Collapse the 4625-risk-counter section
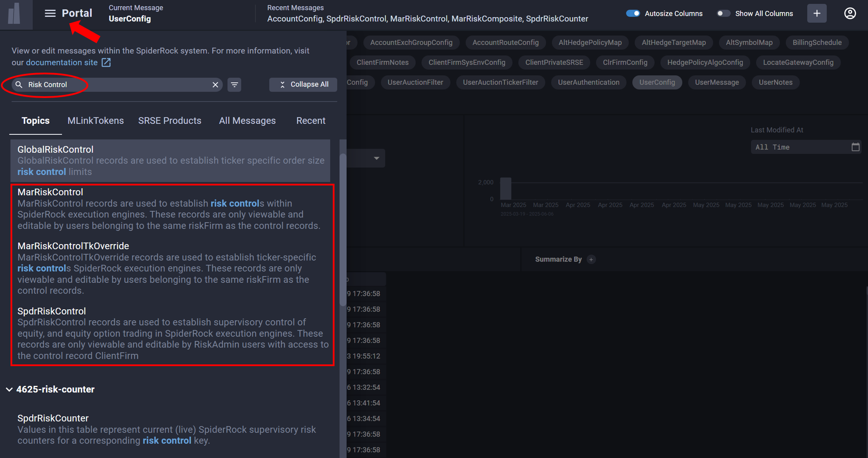The width and height of the screenshot is (868, 458). [x=9, y=389]
